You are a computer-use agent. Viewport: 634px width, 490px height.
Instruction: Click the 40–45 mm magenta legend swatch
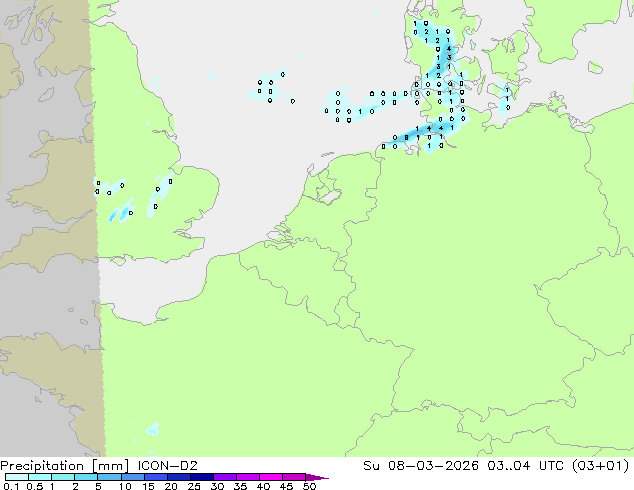(x=271, y=477)
